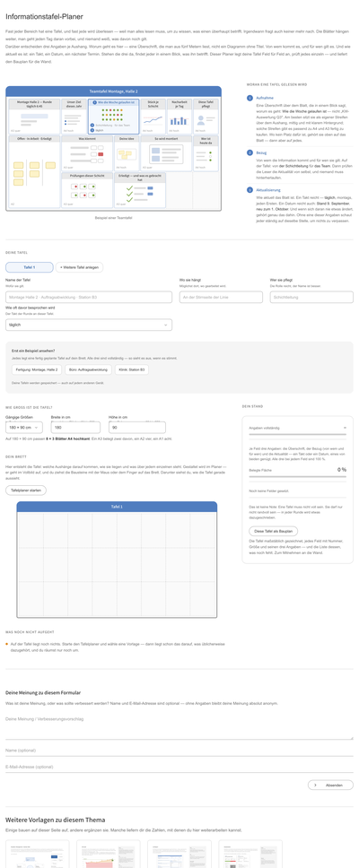Click the 'Belegte Fläche' progress bar
The height and width of the screenshot is (868, 359).
[x=297, y=476]
